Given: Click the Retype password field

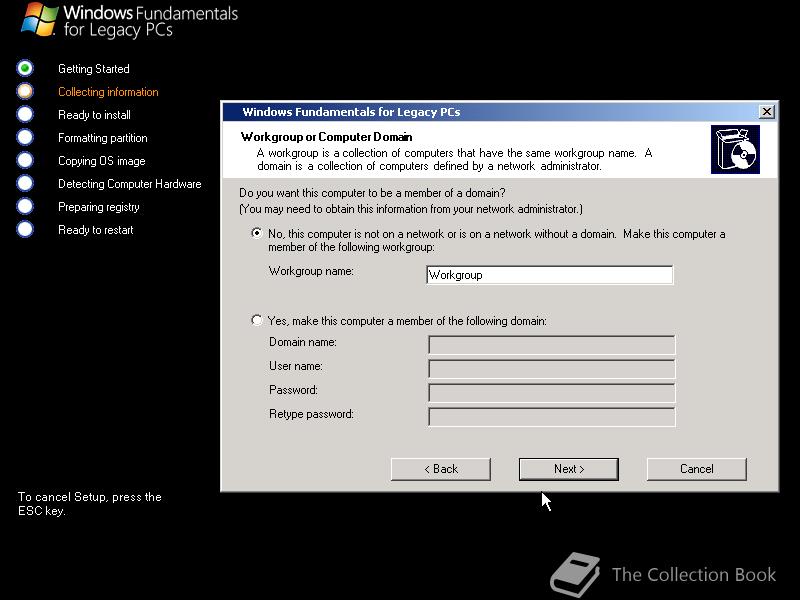Looking at the screenshot, I should 552,417.
